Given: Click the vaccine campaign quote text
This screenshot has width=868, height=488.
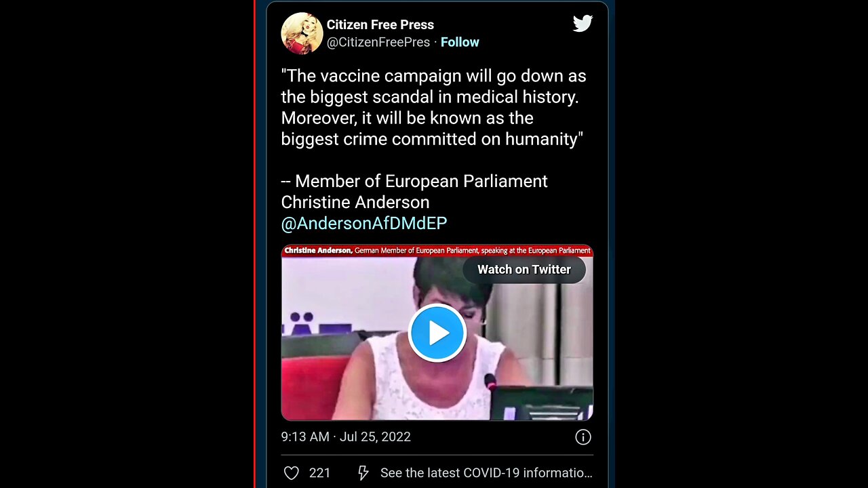Looking at the screenshot, I should (x=433, y=107).
